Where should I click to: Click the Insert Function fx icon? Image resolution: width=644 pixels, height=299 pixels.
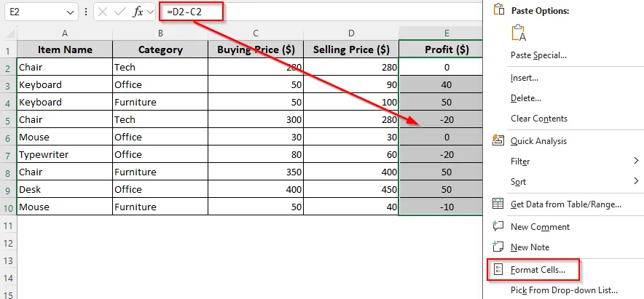pyautogui.click(x=138, y=12)
